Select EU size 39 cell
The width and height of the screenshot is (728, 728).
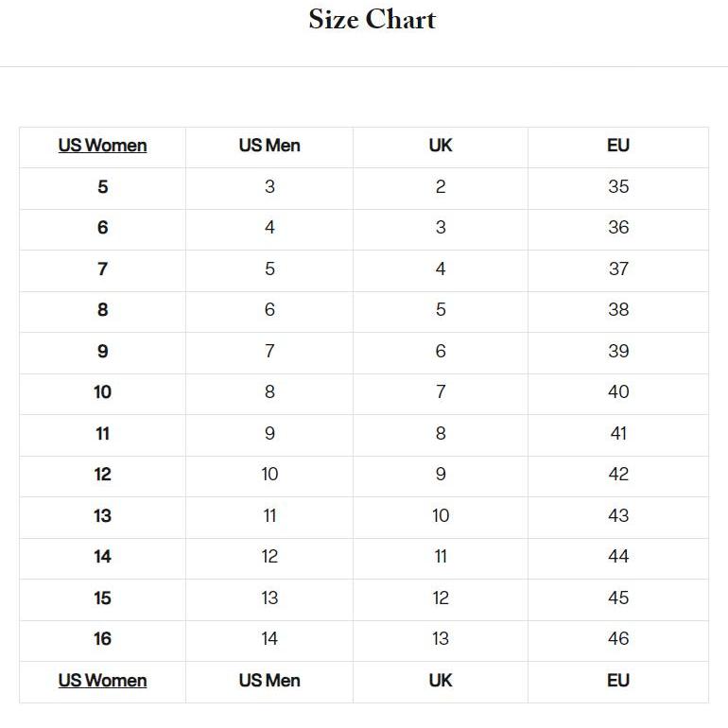pyautogui.click(x=618, y=352)
